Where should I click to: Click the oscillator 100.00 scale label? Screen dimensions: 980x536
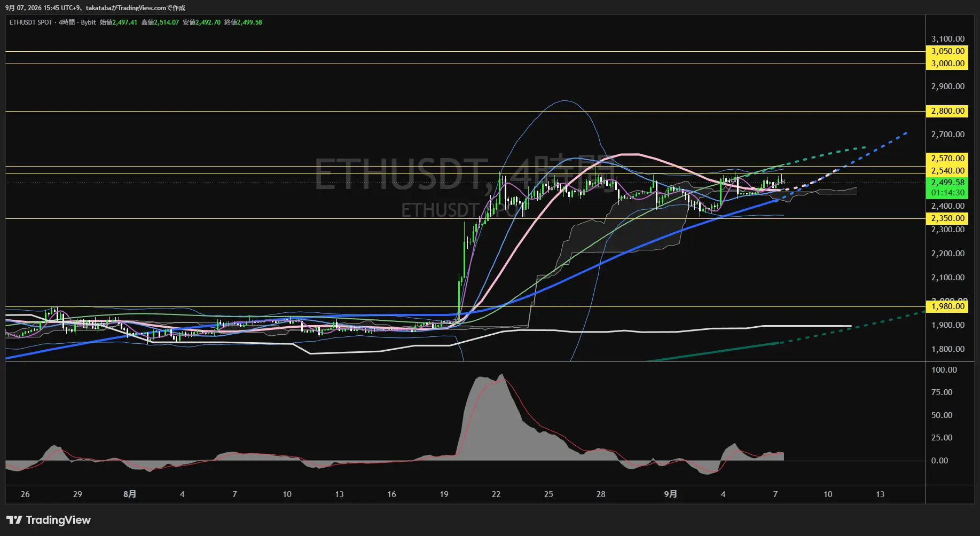pos(944,370)
